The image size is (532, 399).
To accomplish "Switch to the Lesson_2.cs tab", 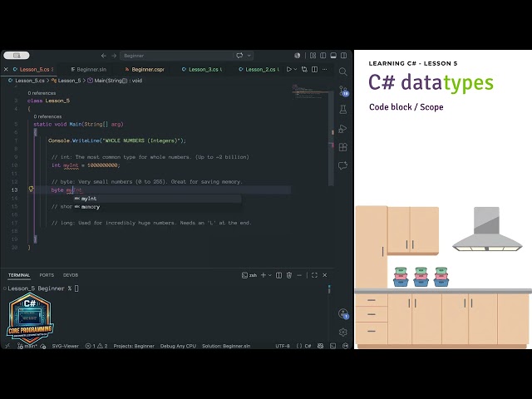I will pyautogui.click(x=259, y=70).
